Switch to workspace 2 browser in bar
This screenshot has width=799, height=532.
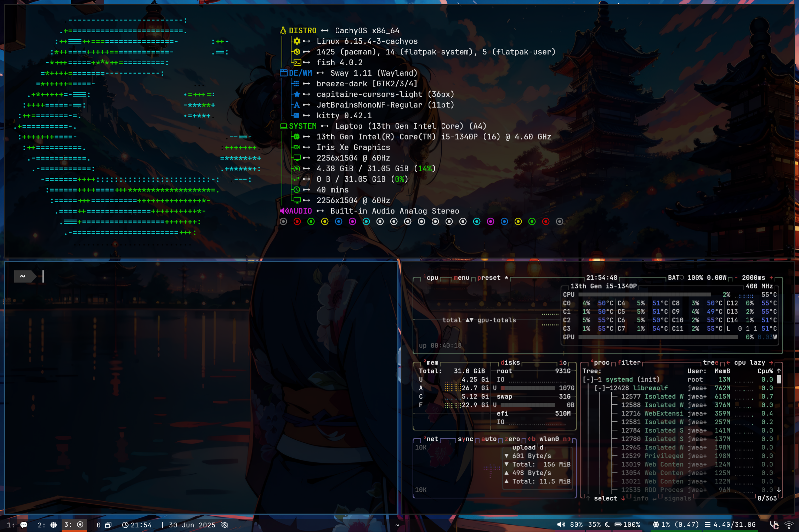47,525
